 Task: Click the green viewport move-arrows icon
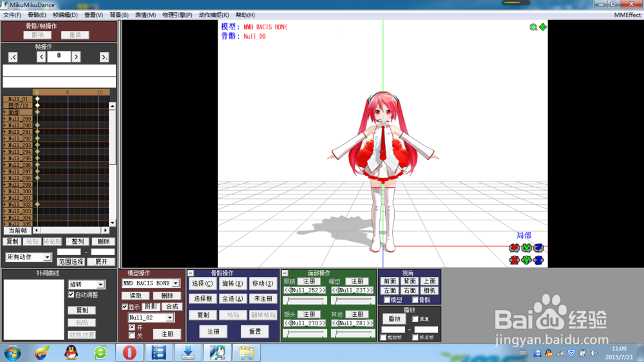pos(542,27)
